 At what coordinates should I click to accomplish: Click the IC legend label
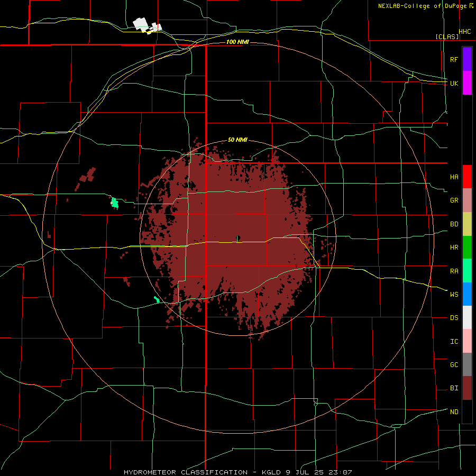tap(454, 341)
